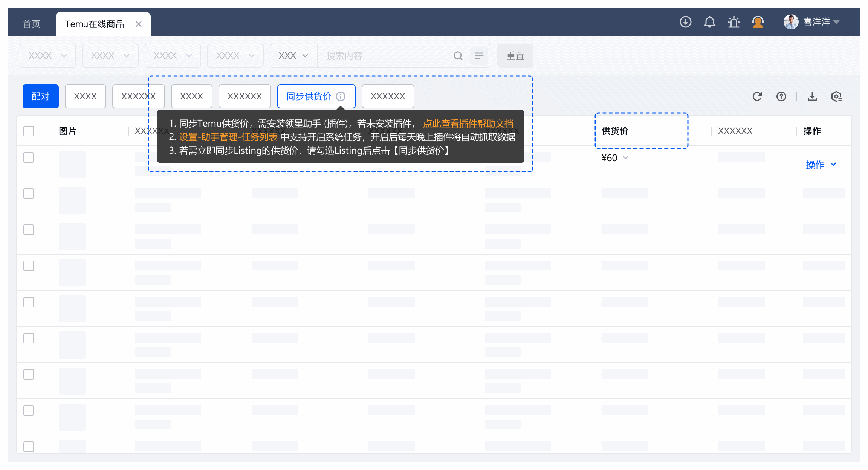Screen dimensions: 868x470
Task: Open customer service headset icon
Action: (x=758, y=22)
